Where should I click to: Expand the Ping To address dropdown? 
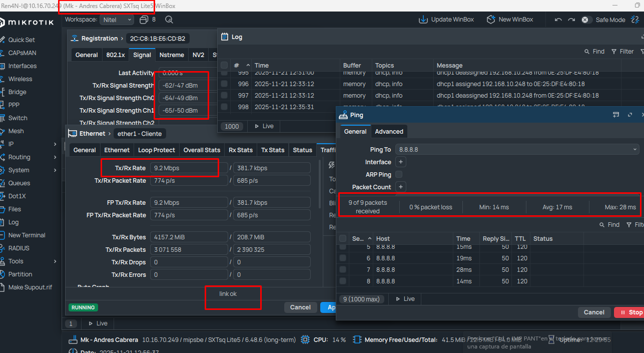(x=635, y=149)
